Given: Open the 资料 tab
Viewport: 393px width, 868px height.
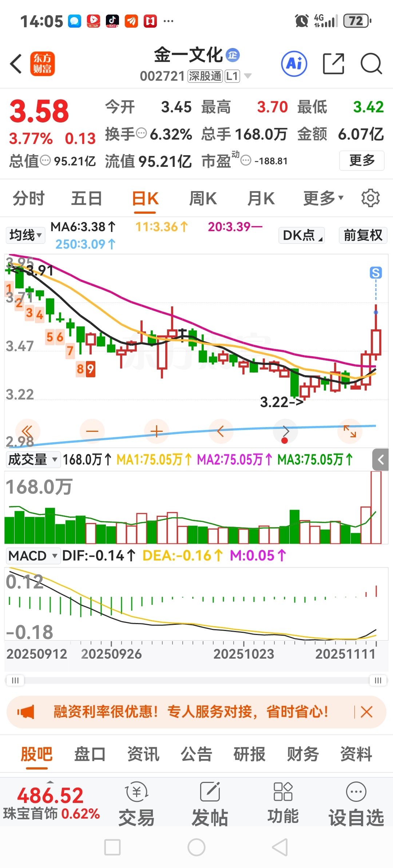Looking at the screenshot, I should point(356,754).
